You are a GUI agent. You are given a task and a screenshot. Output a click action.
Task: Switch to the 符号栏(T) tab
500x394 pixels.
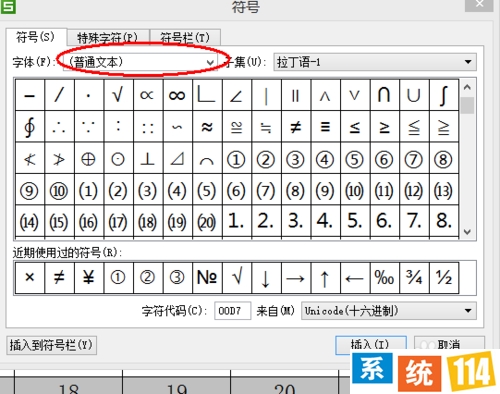(x=185, y=38)
